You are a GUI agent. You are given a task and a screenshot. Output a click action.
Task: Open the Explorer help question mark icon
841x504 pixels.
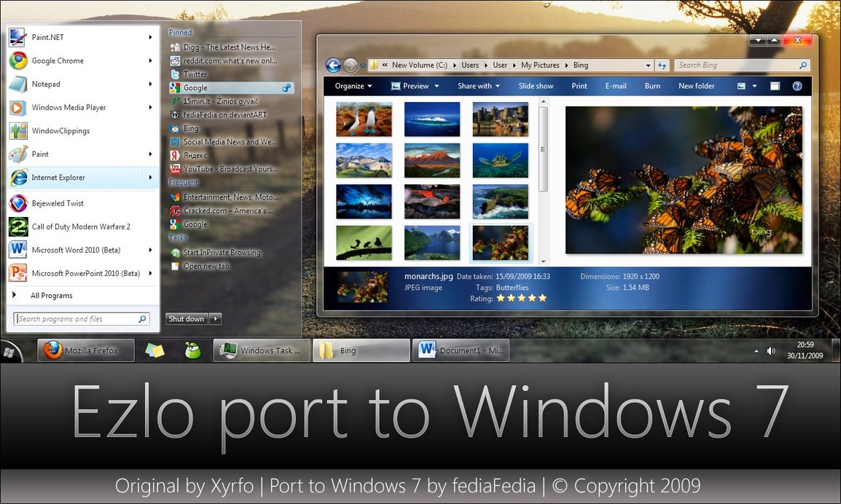coord(797,86)
